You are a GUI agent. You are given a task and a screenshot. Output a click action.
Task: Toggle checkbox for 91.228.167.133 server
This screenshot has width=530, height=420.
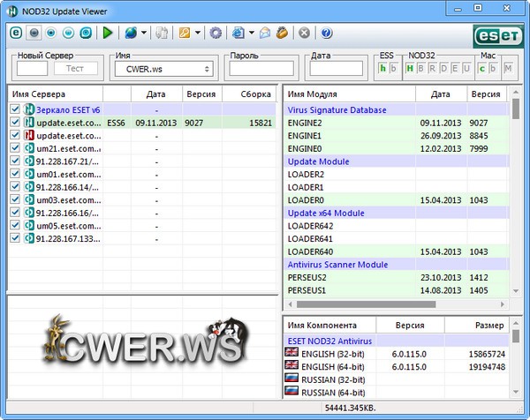(x=15, y=238)
